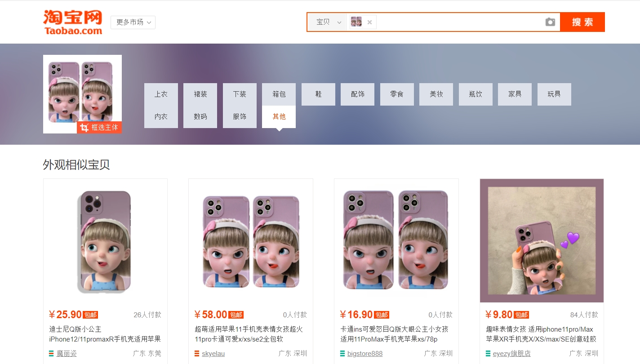Viewport: 640px width, 364px height.
Task: Click the ¥16.90 price text
Action: pyautogui.click(x=356, y=315)
